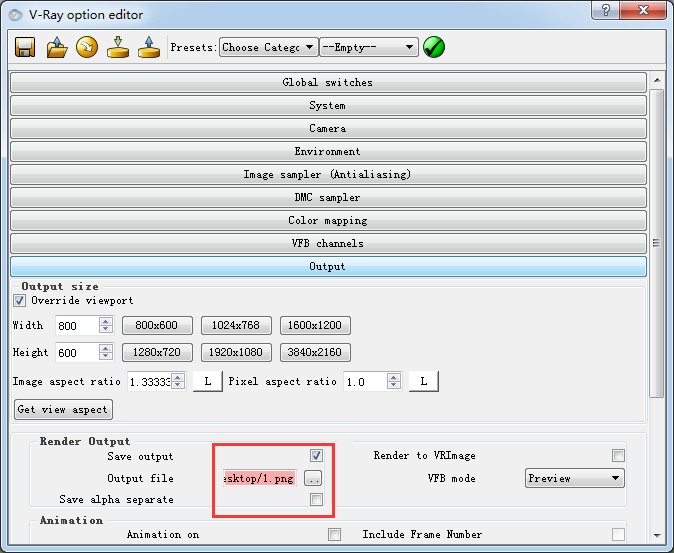Image resolution: width=674 pixels, height=553 pixels.
Task: Click the scrollbar up arrow
Action: click(657, 80)
